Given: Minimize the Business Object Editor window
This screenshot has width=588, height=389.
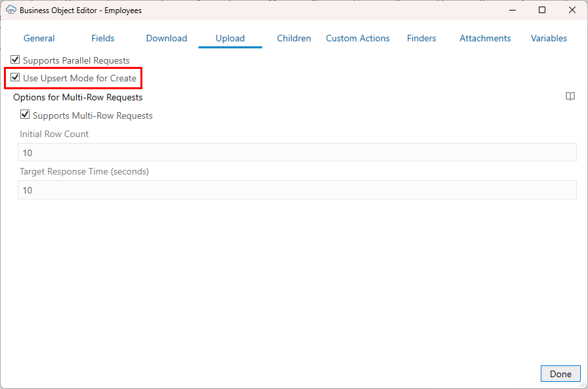Looking at the screenshot, I should tap(513, 10).
